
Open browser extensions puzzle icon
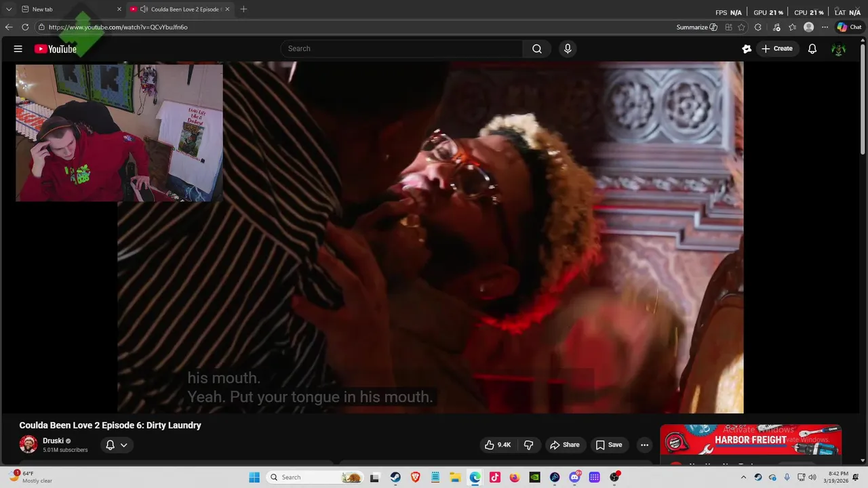tap(758, 27)
